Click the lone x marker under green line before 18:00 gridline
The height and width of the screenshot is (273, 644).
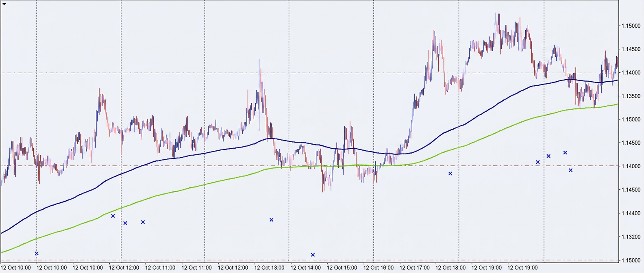tap(450, 173)
